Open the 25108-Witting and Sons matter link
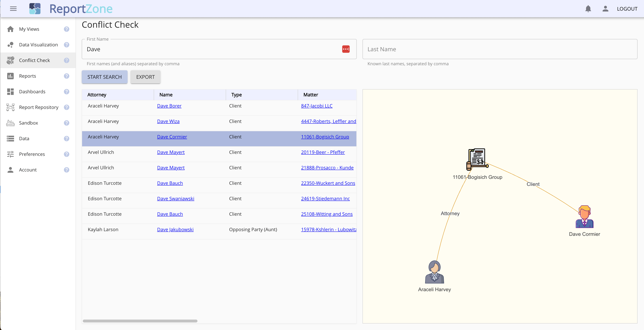The width and height of the screenshot is (644, 330). [x=327, y=214]
